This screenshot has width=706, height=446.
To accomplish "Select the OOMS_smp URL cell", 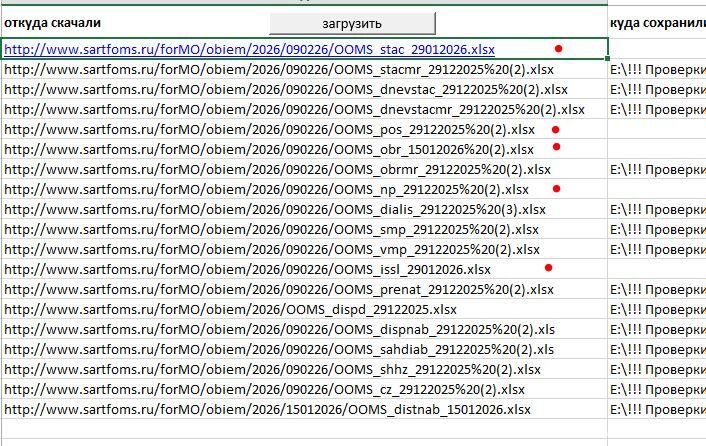I will (x=272, y=230).
